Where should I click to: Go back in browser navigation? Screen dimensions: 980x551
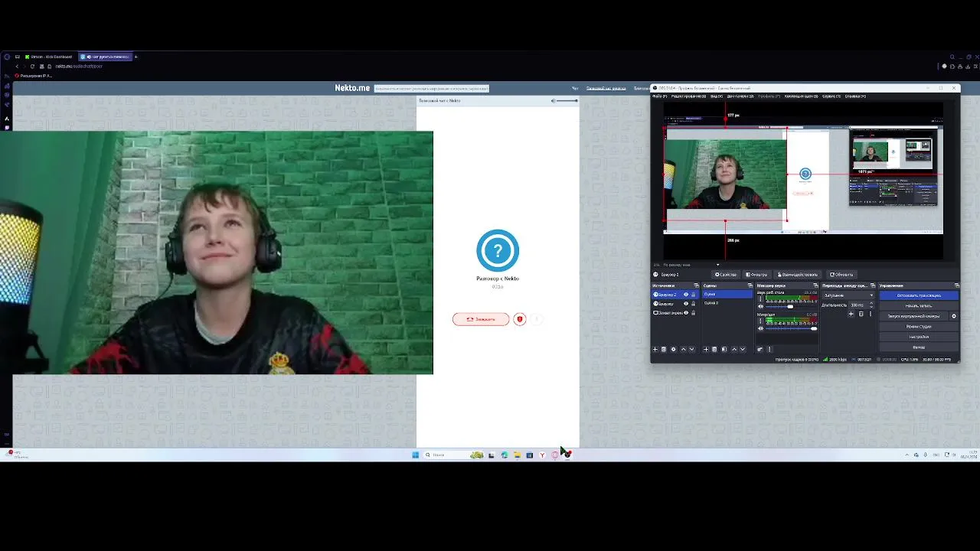pyautogui.click(x=17, y=67)
